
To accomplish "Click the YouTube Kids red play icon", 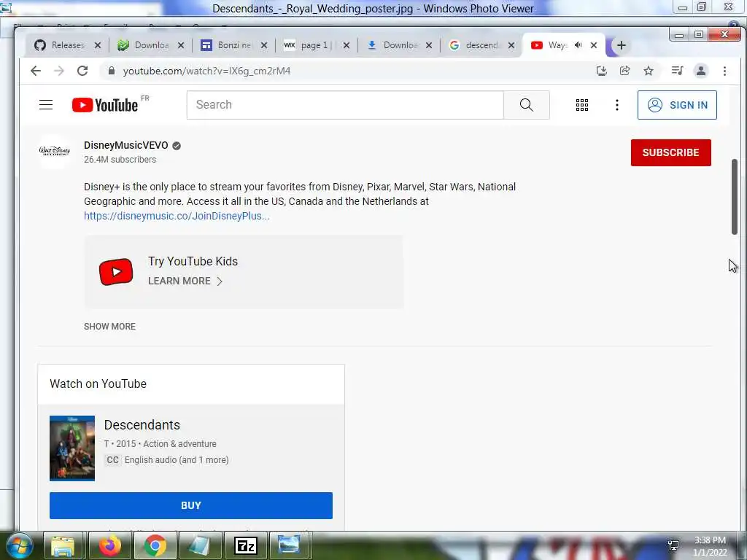I will point(116,272).
